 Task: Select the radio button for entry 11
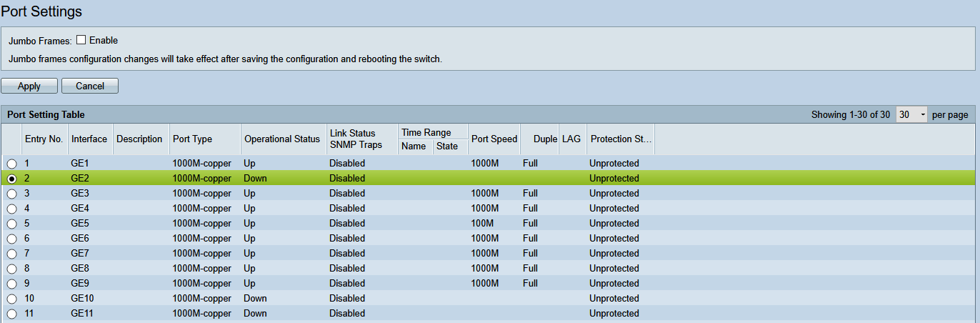click(12, 314)
